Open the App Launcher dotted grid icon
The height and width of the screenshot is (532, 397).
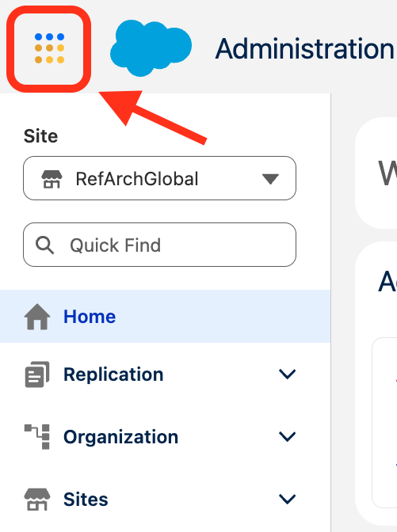pos(49,48)
